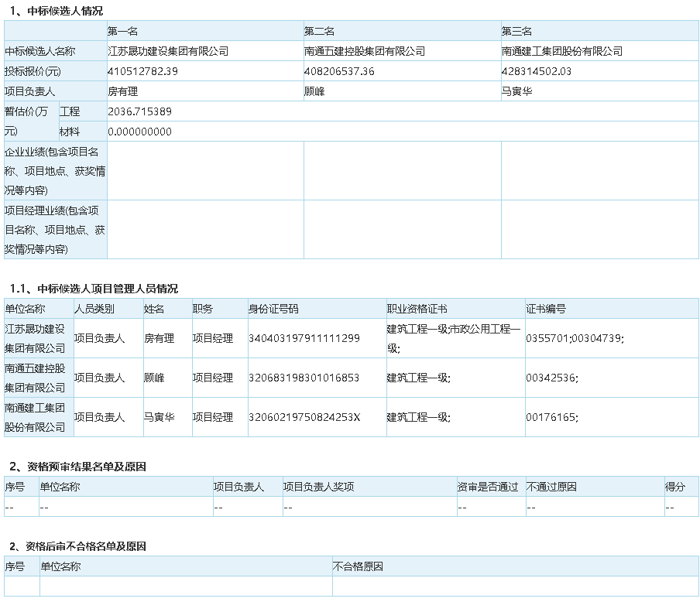Click the 不合格原因 column header
Image resolution: width=700 pixels, height=602 pixels.
tap(358, 566)
